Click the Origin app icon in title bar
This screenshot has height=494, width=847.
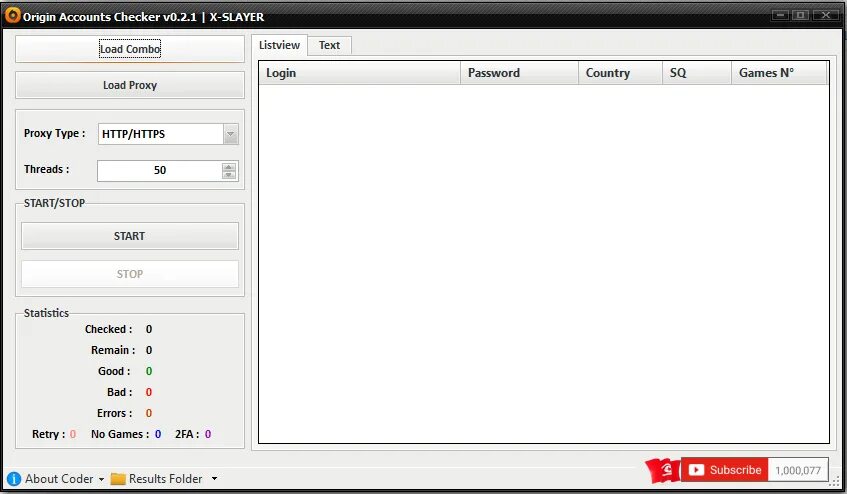pos(12,16)
